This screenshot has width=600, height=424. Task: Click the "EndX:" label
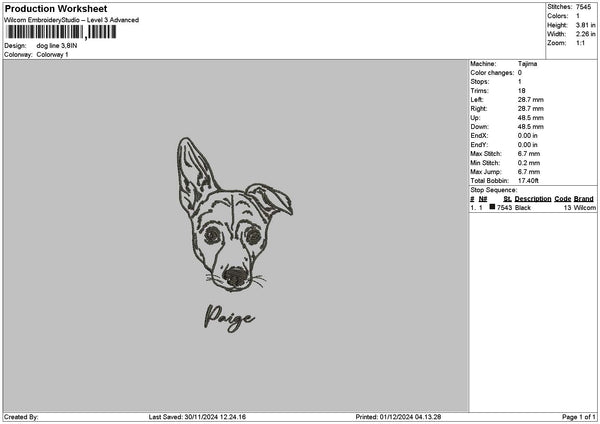[x=479, y=136]
